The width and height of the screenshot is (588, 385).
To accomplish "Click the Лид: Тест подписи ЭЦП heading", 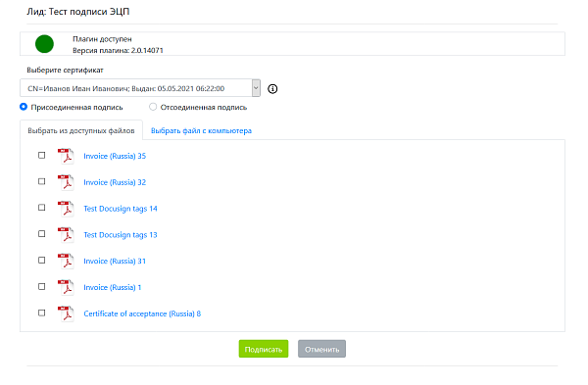I will 78,12.
